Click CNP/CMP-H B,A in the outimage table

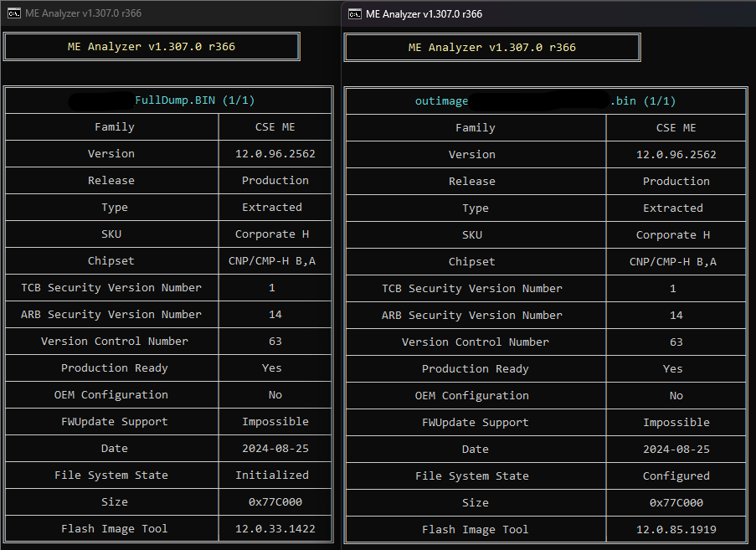672,262
